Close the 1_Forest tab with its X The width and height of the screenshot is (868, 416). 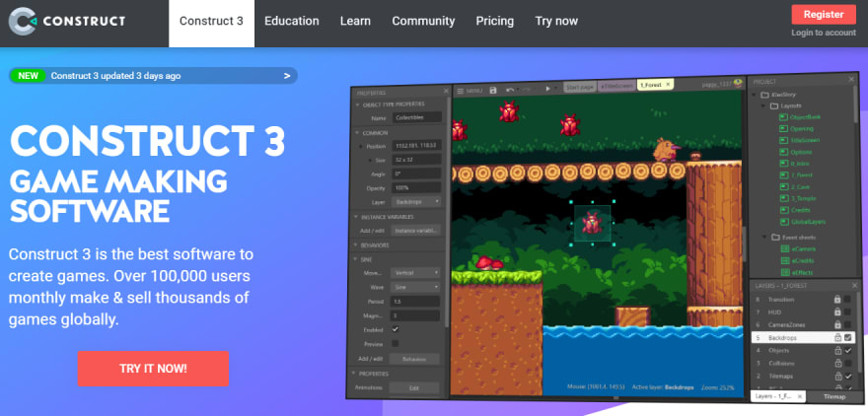(668, 84)
